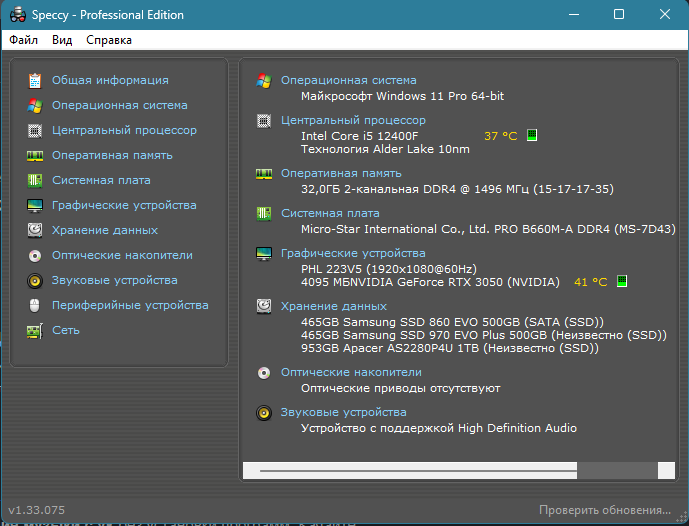Open Периферийные устройства in the sidebar
689x526 pixels.
click(x=130, y=305)
